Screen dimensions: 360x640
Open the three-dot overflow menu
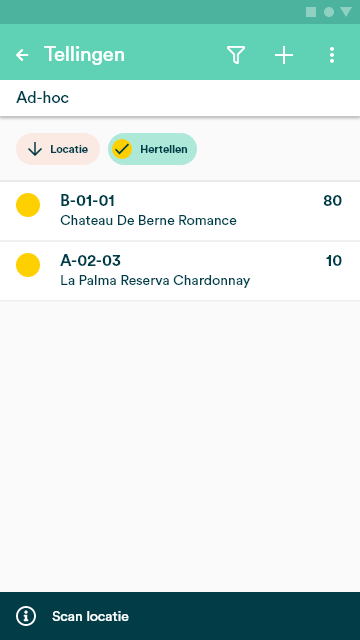[332, 55]
